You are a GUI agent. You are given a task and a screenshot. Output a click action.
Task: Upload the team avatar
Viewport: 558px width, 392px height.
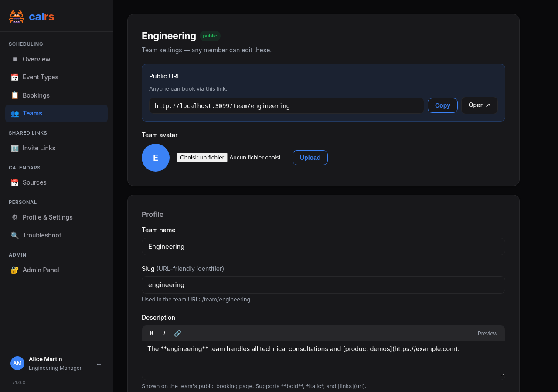pyautogui.click(x=310, y=158)
